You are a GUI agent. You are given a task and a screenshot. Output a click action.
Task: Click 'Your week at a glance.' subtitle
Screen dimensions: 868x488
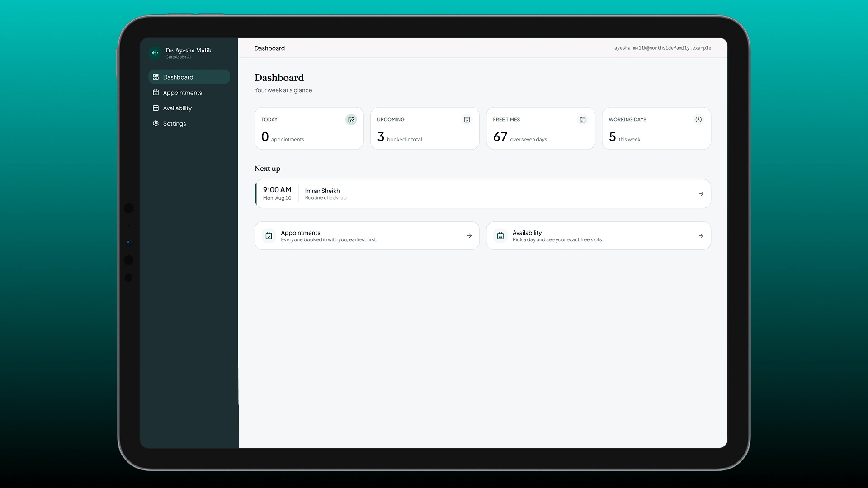pyautogui.click(x=284, y=90)
